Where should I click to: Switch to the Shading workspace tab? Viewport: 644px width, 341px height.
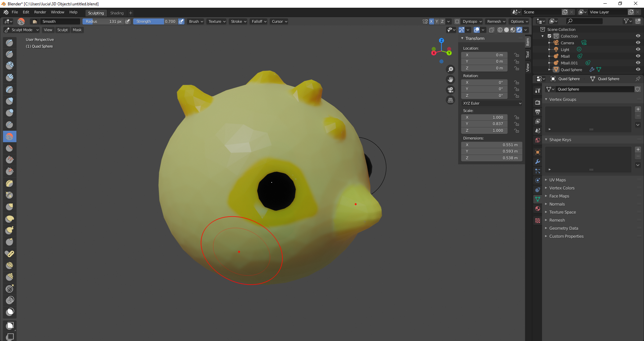117,13
